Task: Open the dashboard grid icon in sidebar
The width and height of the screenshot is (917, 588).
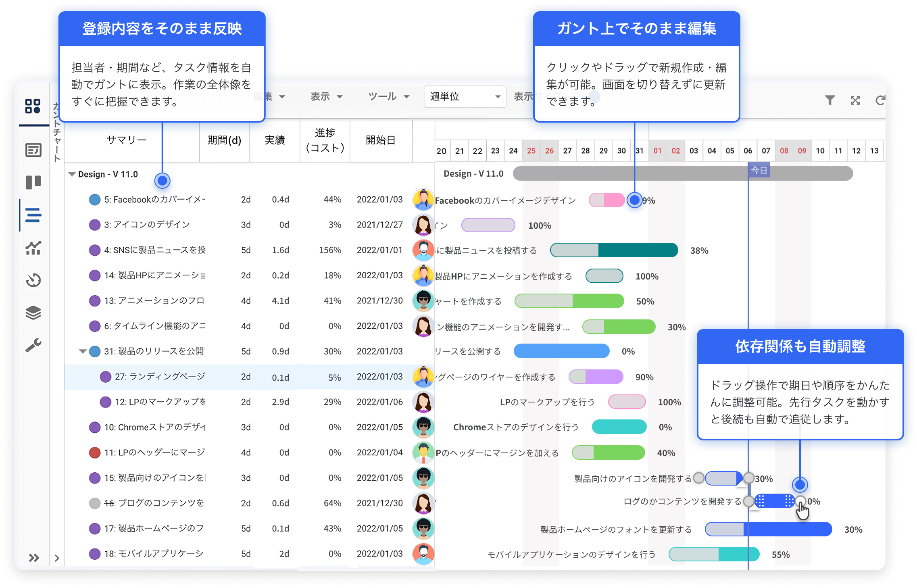Action: [x=33, y=106]
